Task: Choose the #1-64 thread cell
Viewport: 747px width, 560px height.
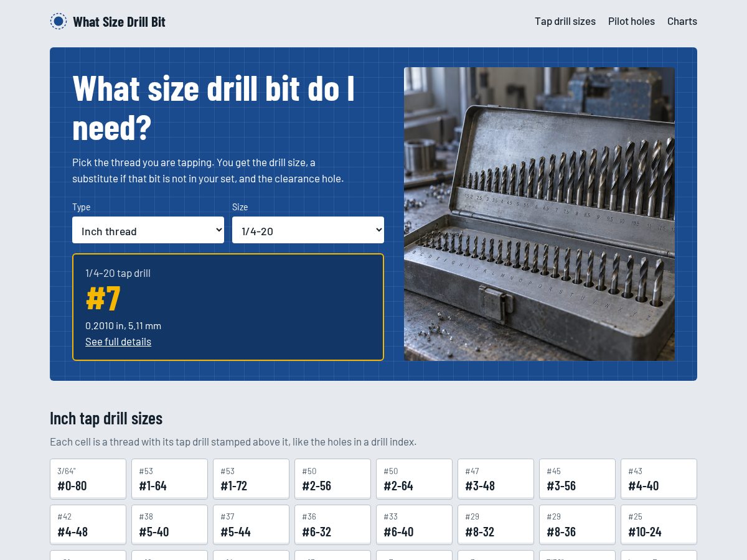Action: tap(169, 479)
